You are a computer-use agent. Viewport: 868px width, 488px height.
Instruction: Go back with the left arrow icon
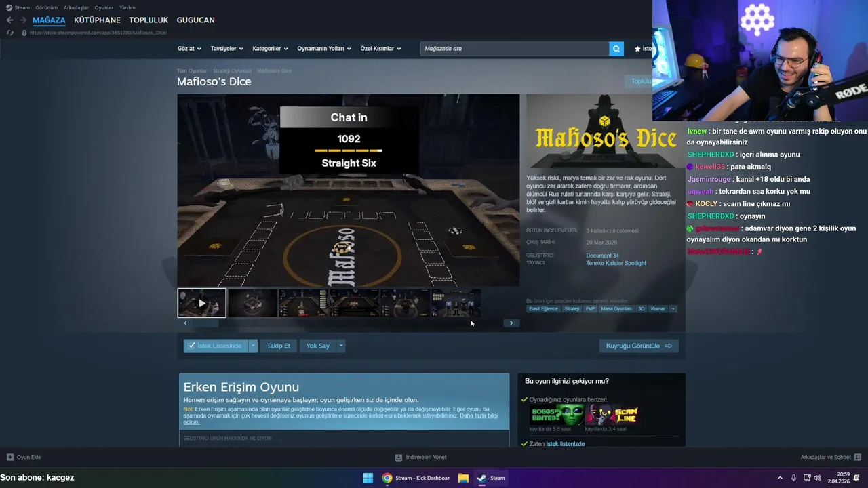click(9, 20)
